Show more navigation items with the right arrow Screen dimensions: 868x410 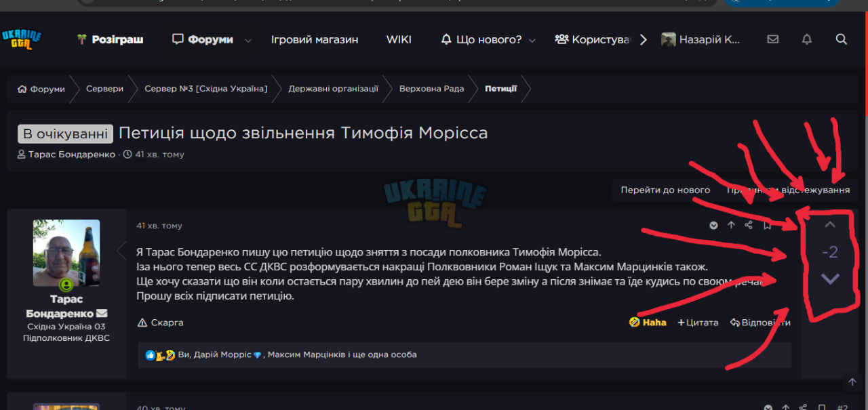644,39
